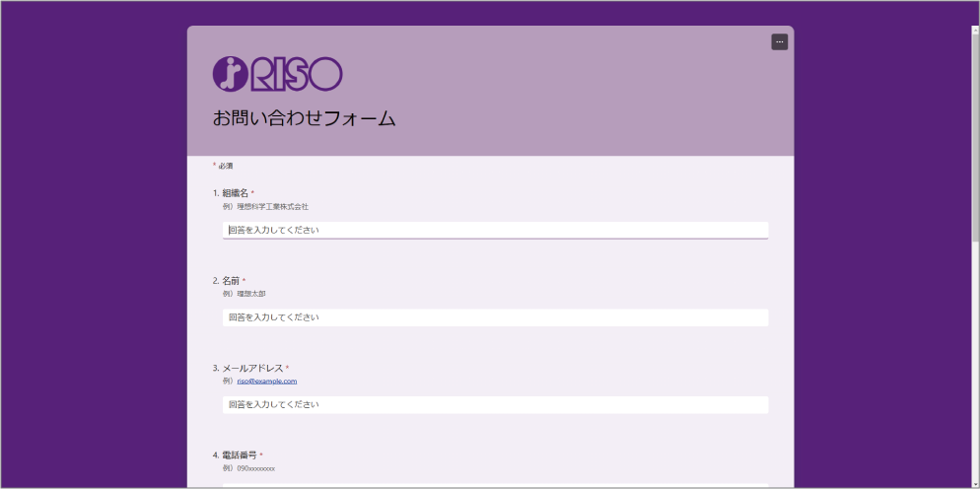
Task: Open the riso@example.com example link
Action: click(x=266, y=381)
